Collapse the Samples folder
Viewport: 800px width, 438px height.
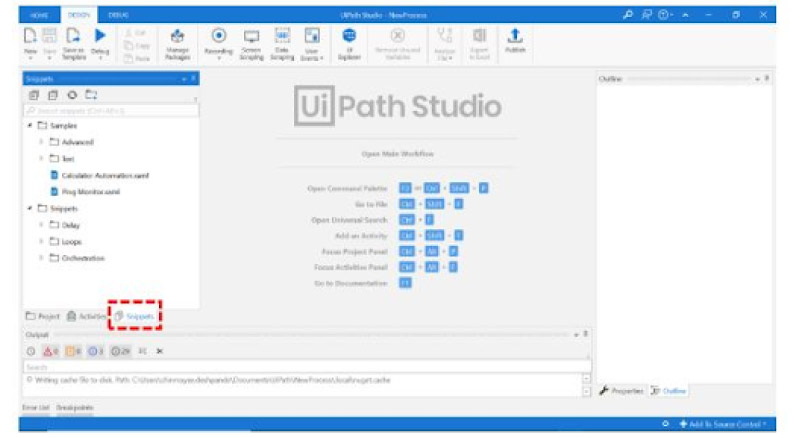[x=30, y=125]
